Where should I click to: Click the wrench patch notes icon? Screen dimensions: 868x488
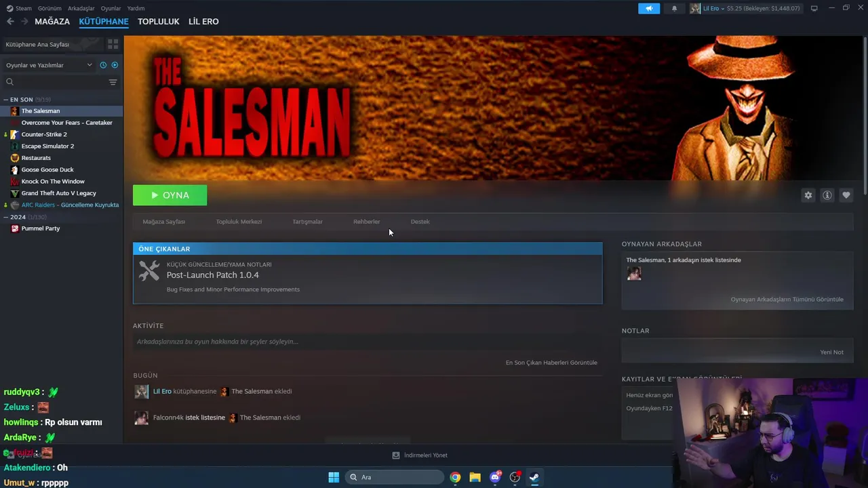click(149, 271)
